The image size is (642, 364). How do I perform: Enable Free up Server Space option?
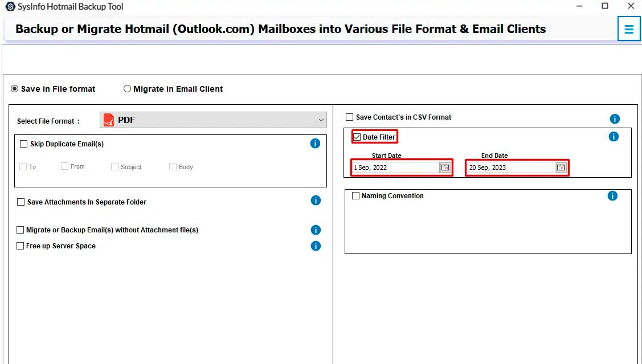[x=20, y=246]
